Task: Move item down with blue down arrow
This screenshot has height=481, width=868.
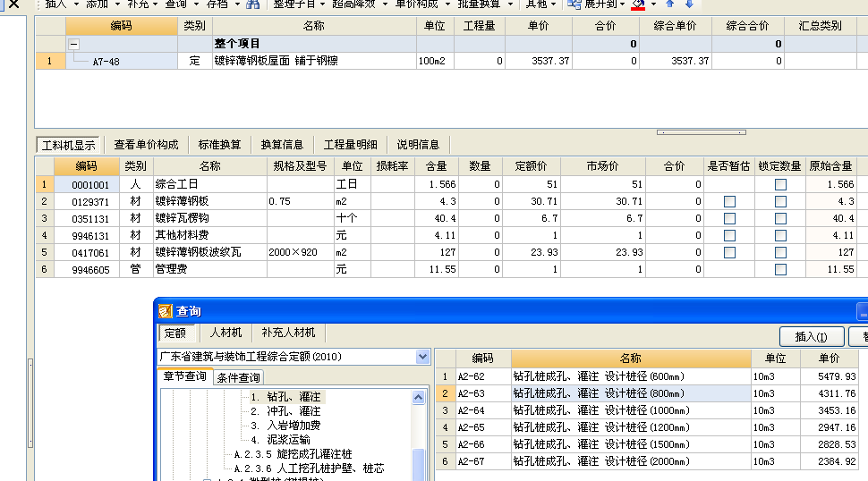Action: pos(689,4)
